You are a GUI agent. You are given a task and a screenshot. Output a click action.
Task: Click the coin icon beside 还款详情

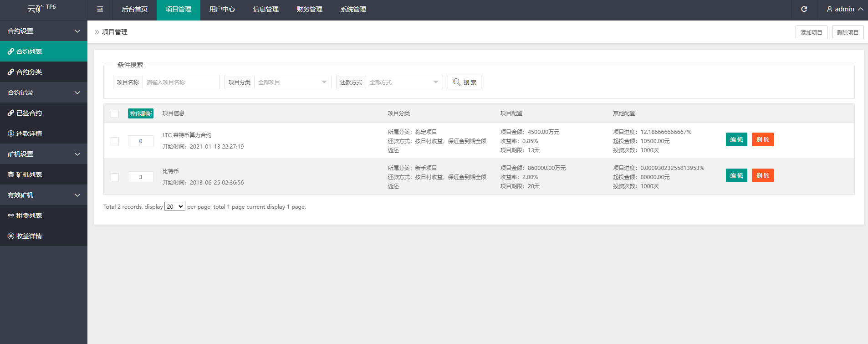click(x=11, y=133)
